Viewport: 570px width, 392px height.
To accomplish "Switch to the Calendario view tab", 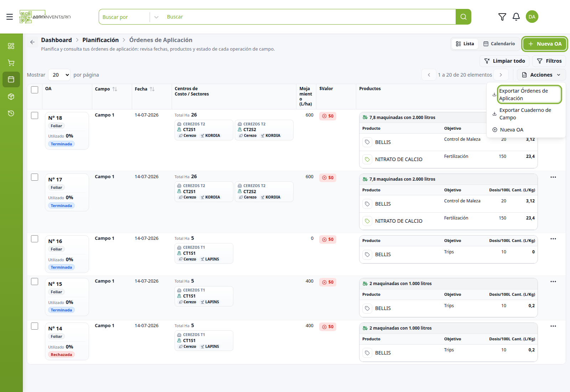I will tap(499, 44).
